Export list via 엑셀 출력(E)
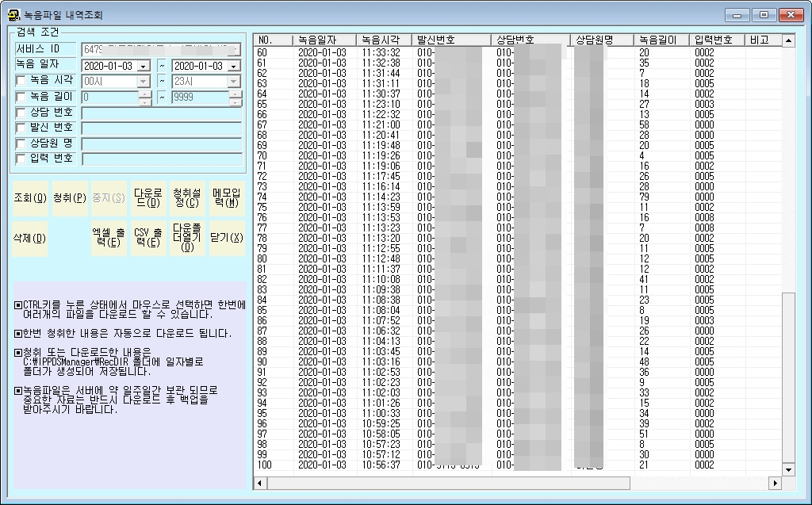The height and width of the screenshot is (505, 812). tap(109, 239)
